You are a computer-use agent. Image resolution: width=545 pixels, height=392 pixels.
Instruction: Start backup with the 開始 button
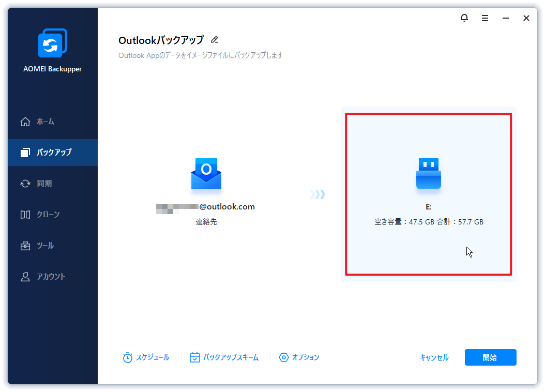coord(490,357)
